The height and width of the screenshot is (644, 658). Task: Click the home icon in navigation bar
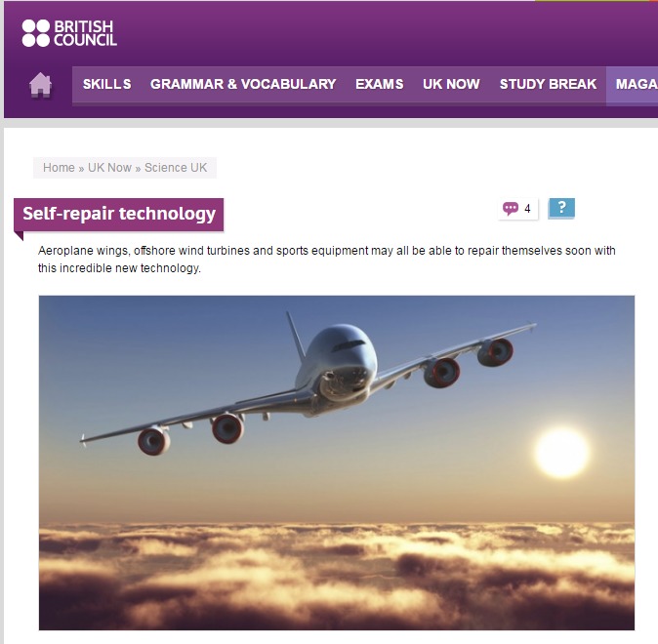pyautogui.click(x=40, y=85)
